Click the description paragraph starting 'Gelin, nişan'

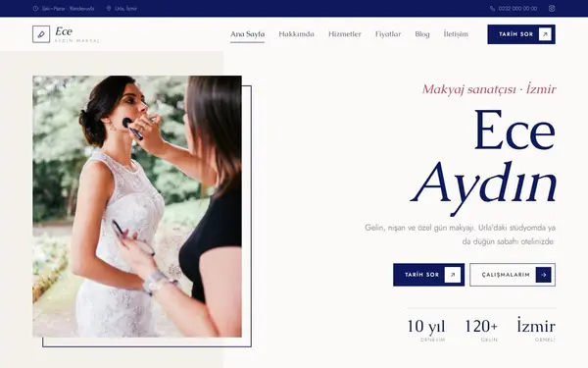(x=461, y=235)
